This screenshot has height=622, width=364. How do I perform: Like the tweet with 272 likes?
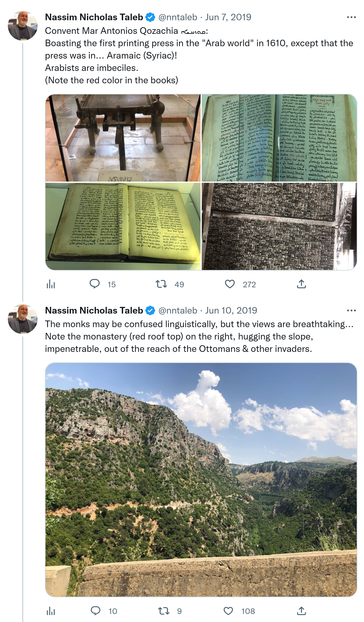pyautogui.click(x=230, y=284)
